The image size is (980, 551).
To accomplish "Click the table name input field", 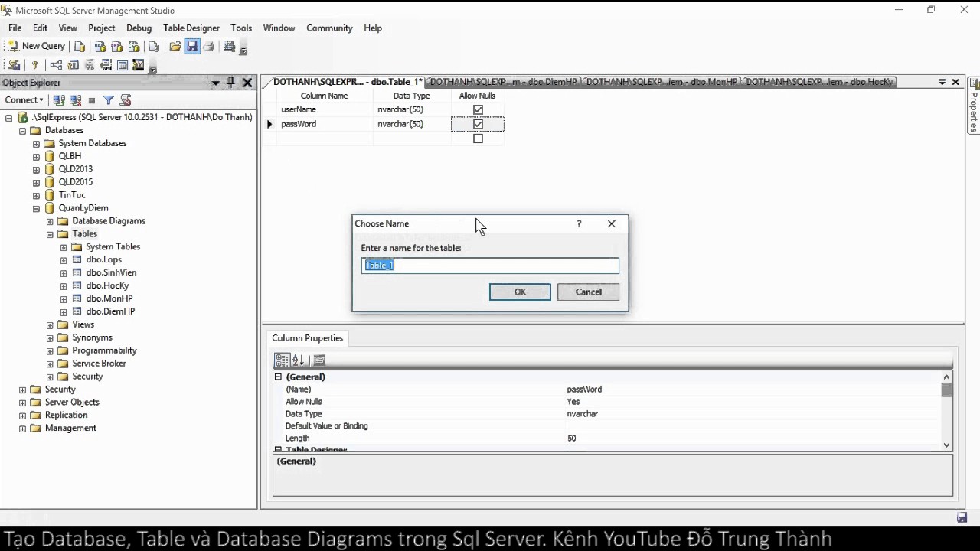I will (490, 266).
